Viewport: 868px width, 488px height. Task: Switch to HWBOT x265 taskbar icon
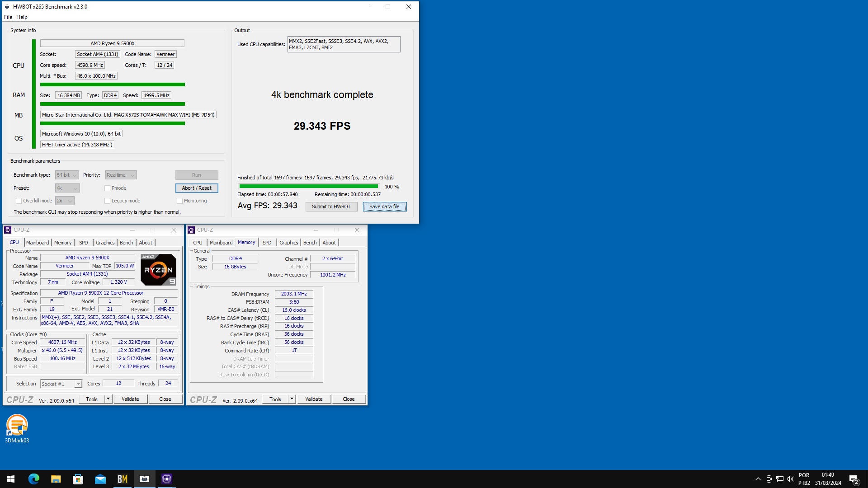click(144, 479)
